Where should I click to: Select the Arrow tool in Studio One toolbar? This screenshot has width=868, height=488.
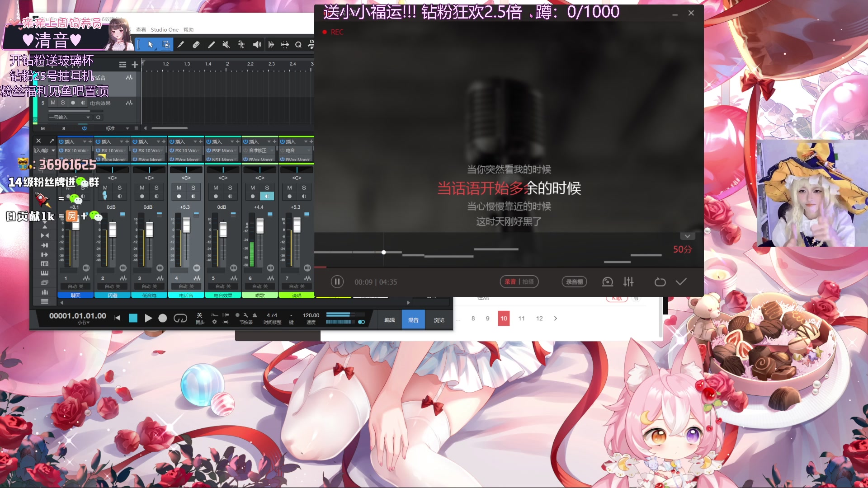pyautogui.click(x=151, y=44)
